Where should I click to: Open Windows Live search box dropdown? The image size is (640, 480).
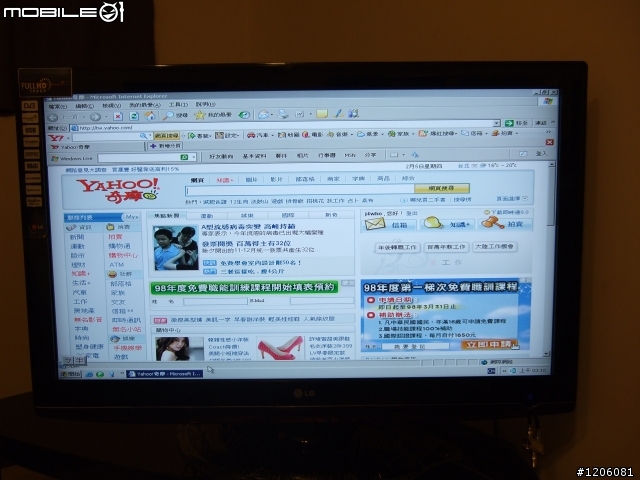(194, 157)
